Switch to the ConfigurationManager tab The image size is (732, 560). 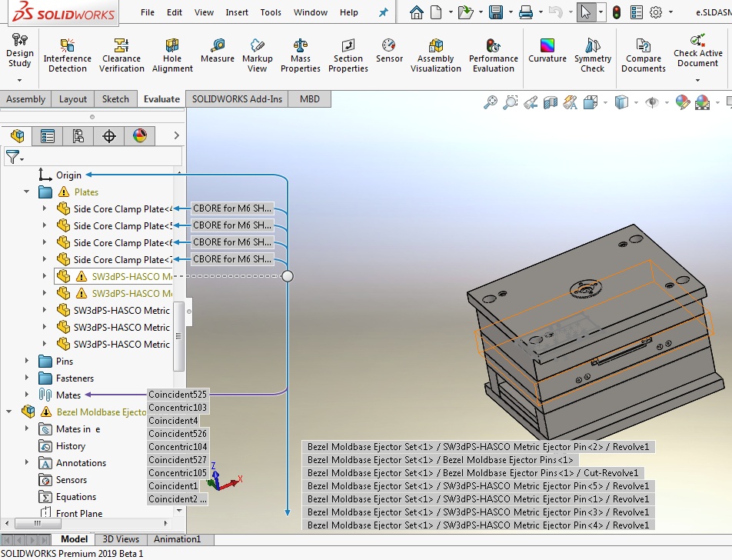[x=78, y=136]
